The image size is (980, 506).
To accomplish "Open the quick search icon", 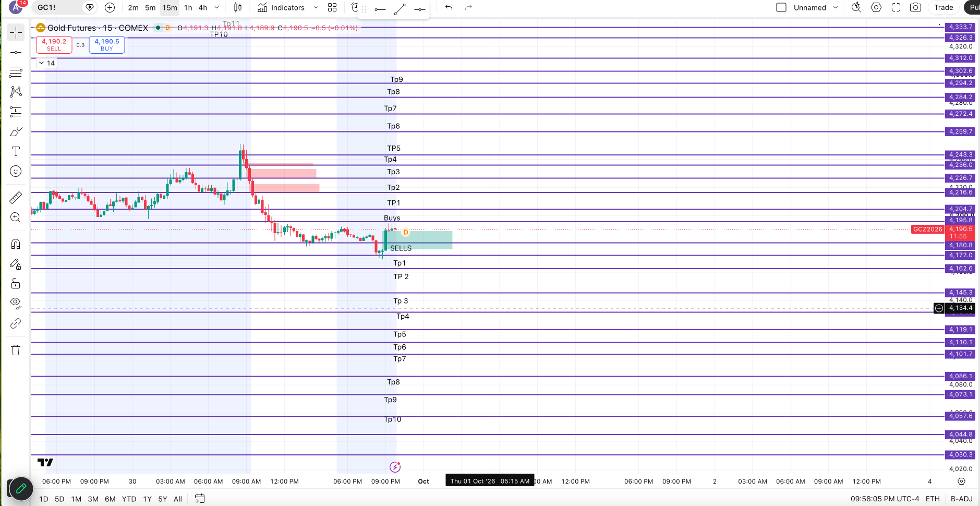I will 856,7.
